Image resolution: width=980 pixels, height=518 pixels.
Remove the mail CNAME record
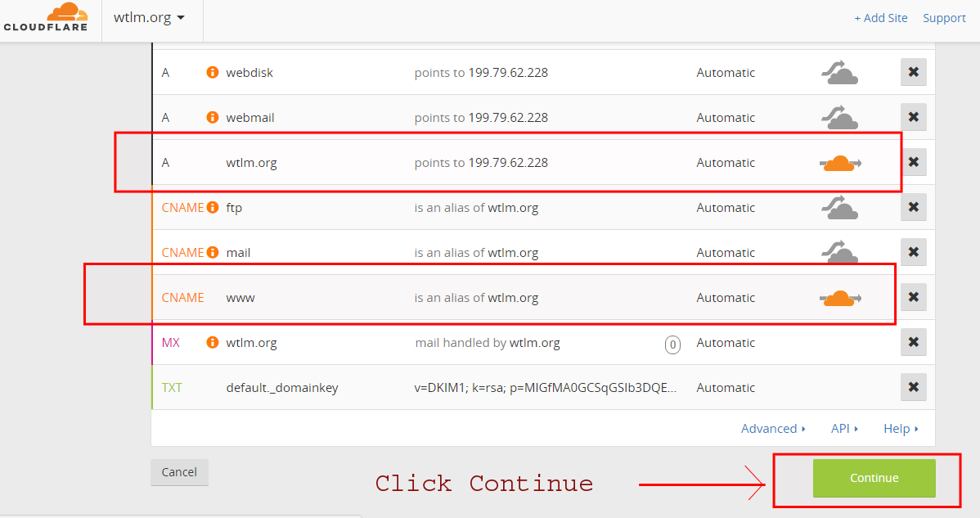[913, 252]
